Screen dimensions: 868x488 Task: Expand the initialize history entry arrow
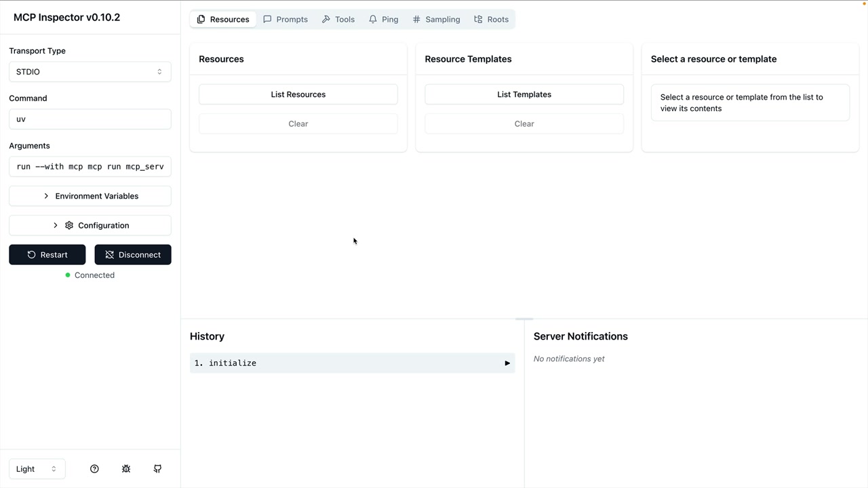pos(507,363)
